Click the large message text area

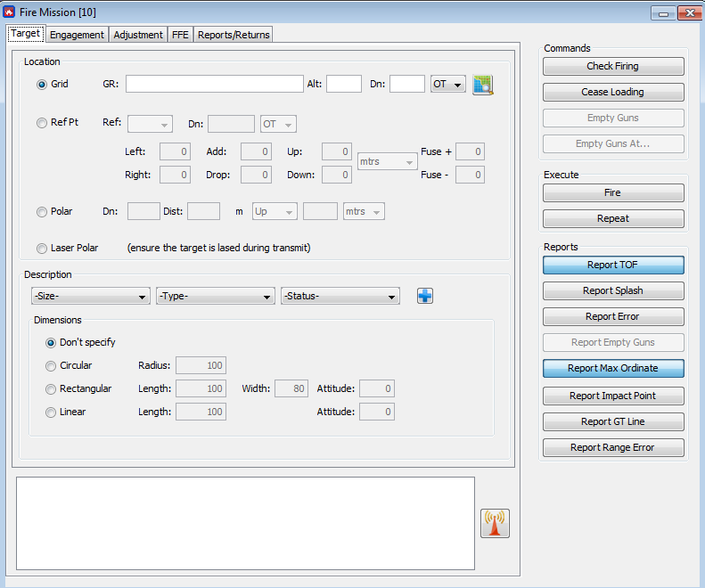pos(245,523)
